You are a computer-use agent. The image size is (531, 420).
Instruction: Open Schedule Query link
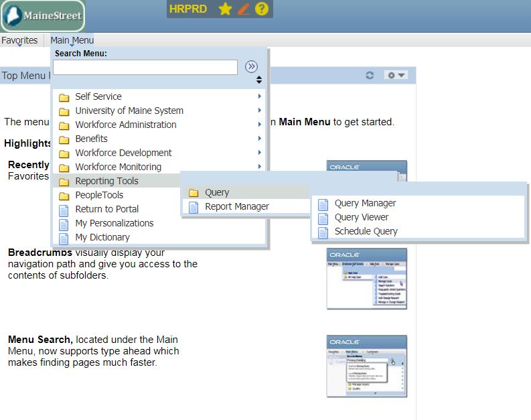click(366, 231)
